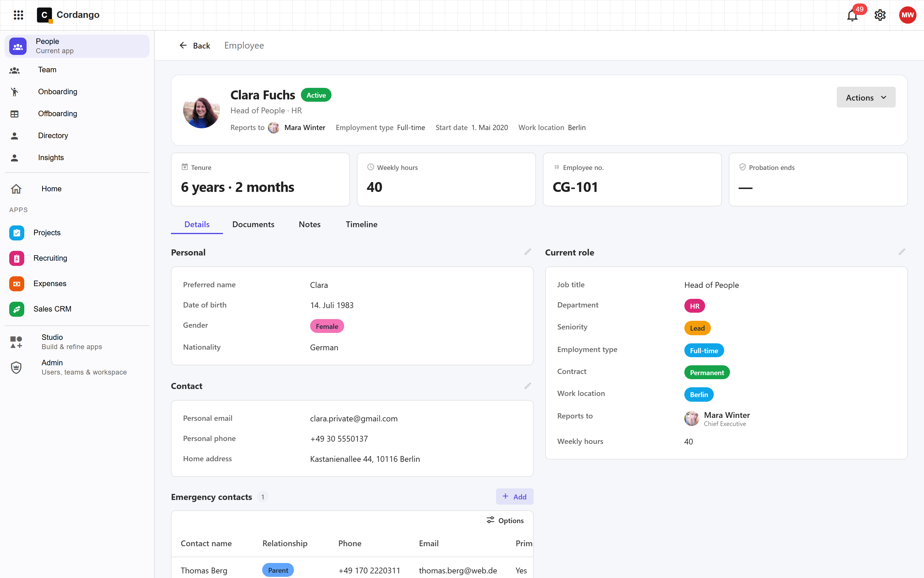This screenshot has width=924, height=578.
Task: Open the app launcher grid icon
Action: 18,15
